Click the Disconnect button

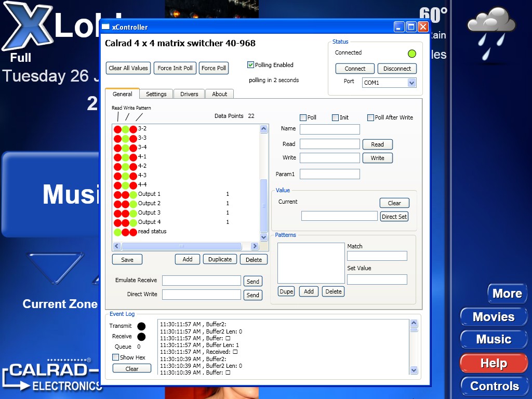pos(397,69)
